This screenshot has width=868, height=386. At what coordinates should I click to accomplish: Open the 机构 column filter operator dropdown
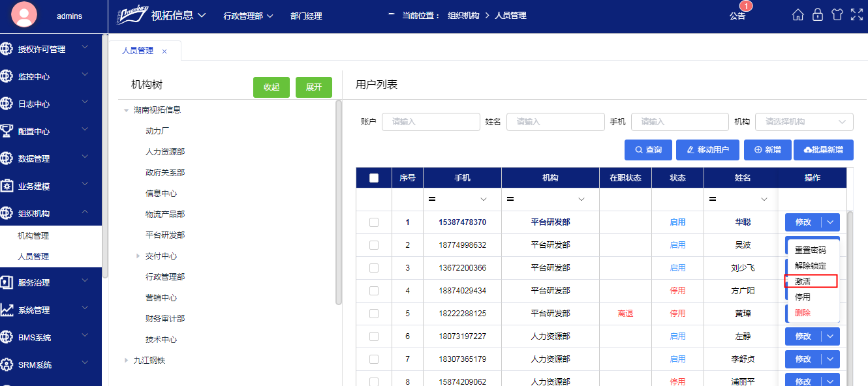[x=581, y=199]
